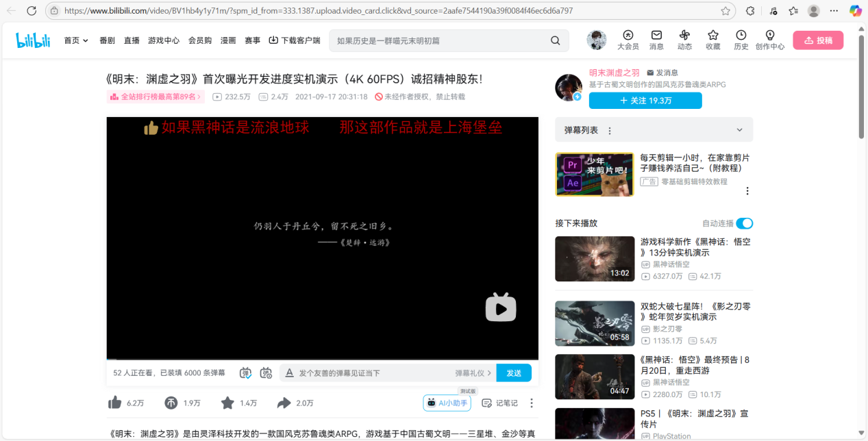
Task: Go to 漫画 in navigation
Action: [228, 40]
